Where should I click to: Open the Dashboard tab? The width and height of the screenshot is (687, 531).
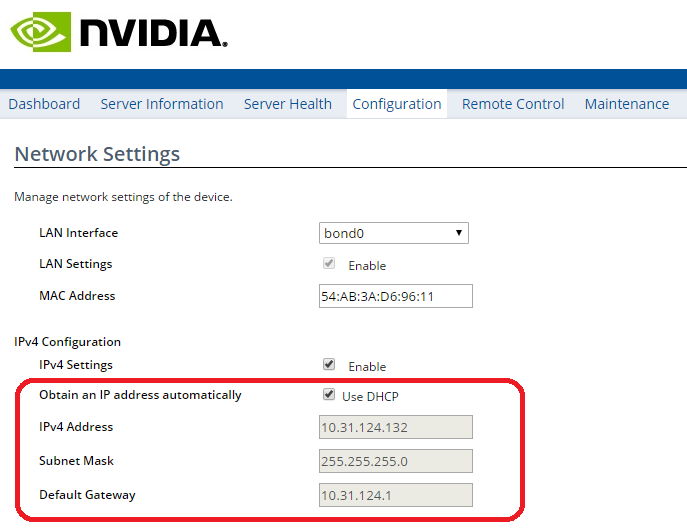[44, 104]
